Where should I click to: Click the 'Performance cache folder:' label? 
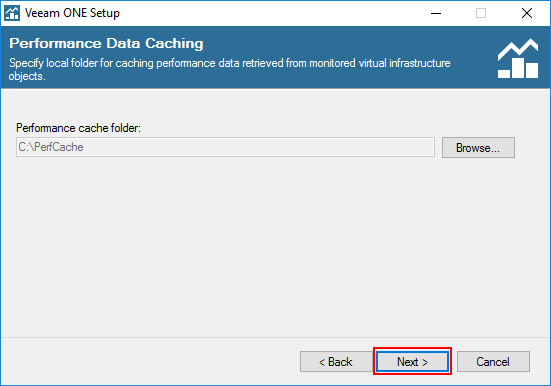[x=78, y=128]
